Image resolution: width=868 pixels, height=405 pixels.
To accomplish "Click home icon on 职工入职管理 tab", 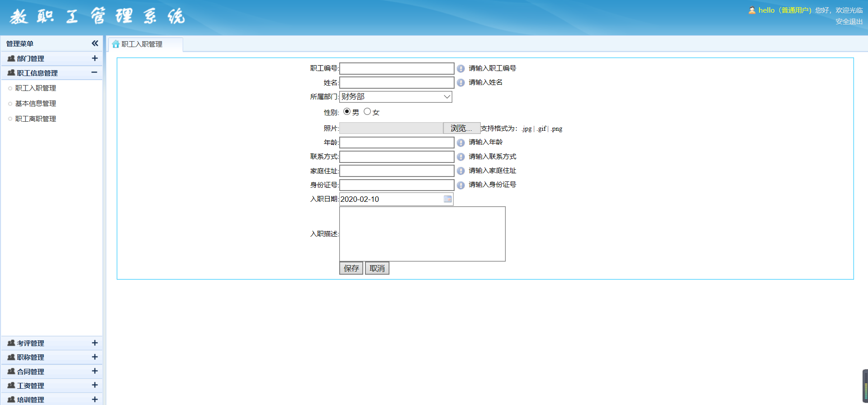I will 116,44.
